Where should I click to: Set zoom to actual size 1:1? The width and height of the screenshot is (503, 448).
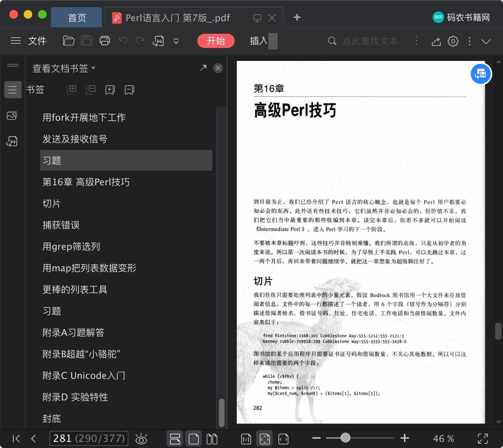(246, 439)
